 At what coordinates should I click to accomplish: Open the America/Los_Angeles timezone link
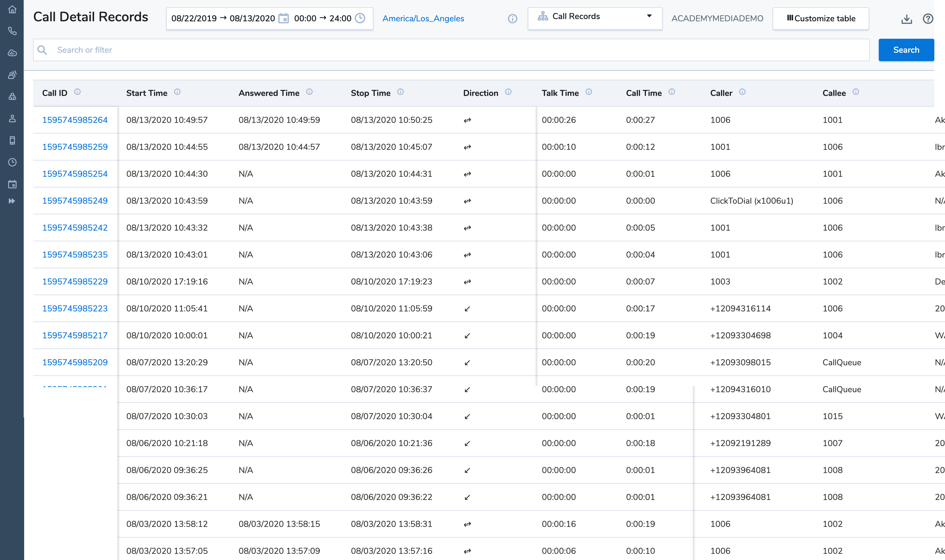tap(423, 19)
